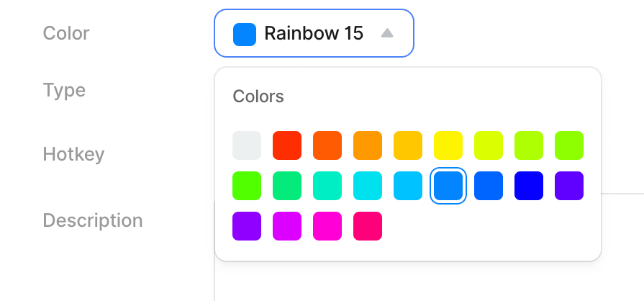
Task: Choose the turquoise color swatch
Action: 327,186
